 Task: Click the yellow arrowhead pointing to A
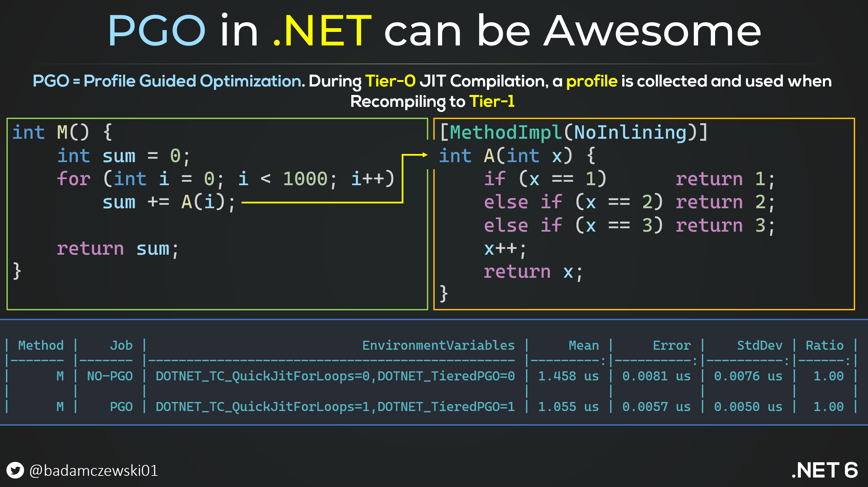click(425, 155)
